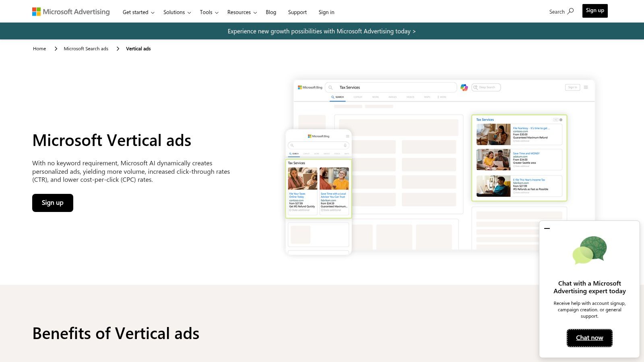
Task: Select the Images tab in the Bing mockup
Action: (392, 97)
